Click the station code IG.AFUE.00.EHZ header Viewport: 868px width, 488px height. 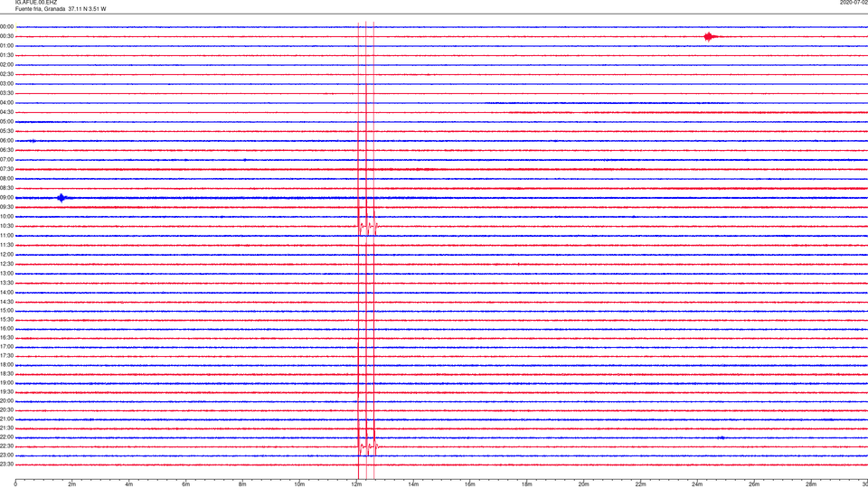[36, 3]
